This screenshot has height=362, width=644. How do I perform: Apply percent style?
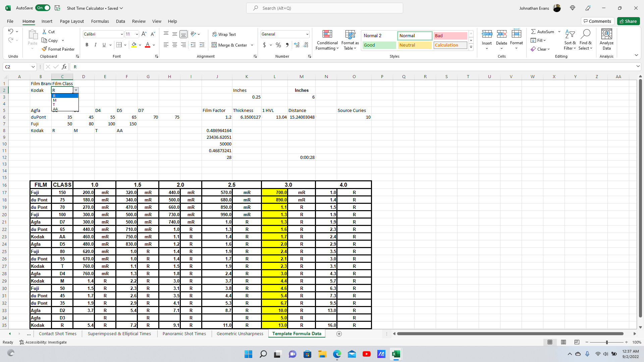[x=278, y=45]
